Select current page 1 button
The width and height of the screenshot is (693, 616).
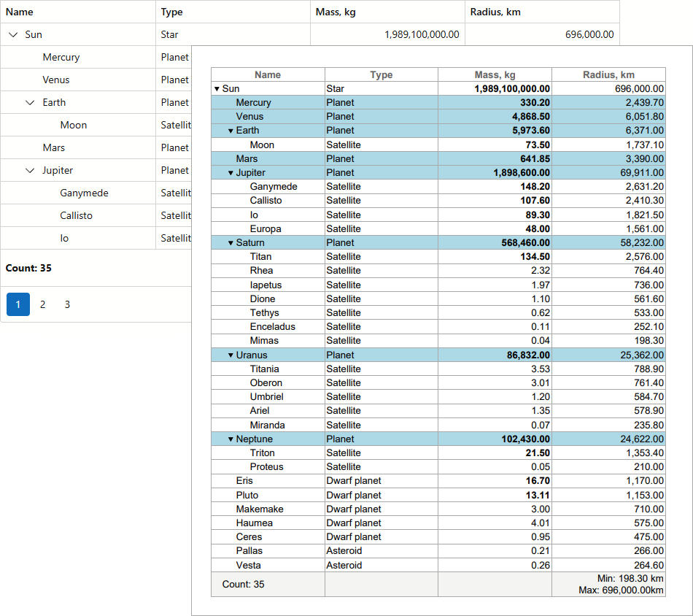(x=18, y=304)
